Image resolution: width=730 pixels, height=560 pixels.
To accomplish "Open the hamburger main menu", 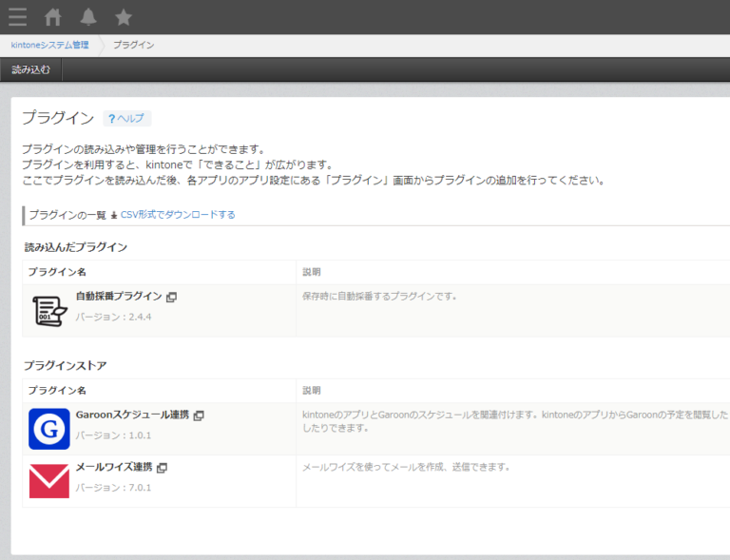I will [17, 17].
